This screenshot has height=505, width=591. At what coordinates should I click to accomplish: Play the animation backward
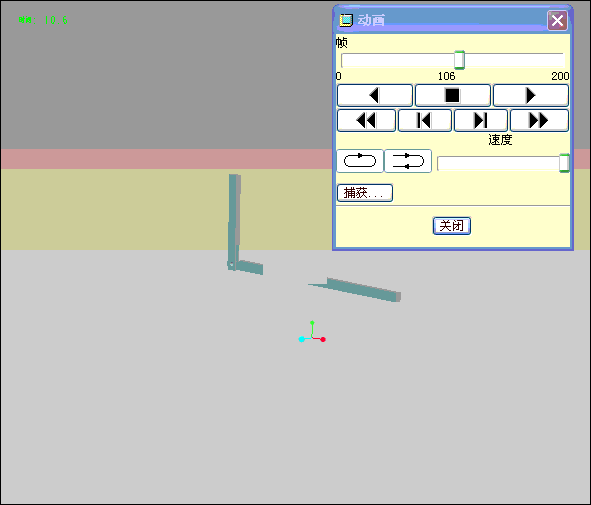pos(375,95)
